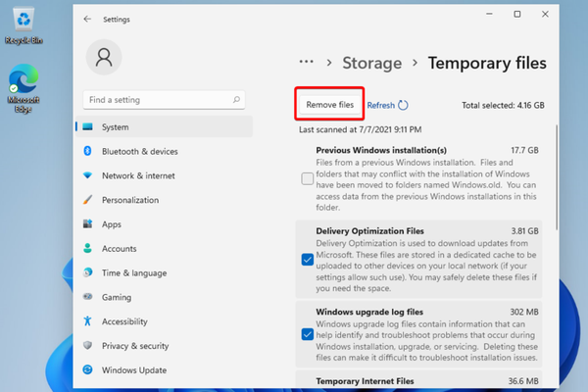
Task: Click the Bluetooth symbol icon
Action: [x=88, y=151]
